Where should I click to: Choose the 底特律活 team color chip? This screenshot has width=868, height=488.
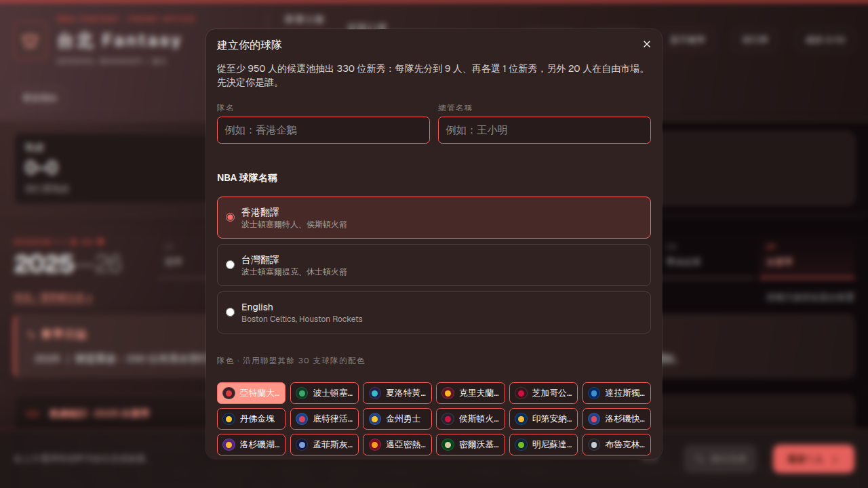click(x=325, y=419)
